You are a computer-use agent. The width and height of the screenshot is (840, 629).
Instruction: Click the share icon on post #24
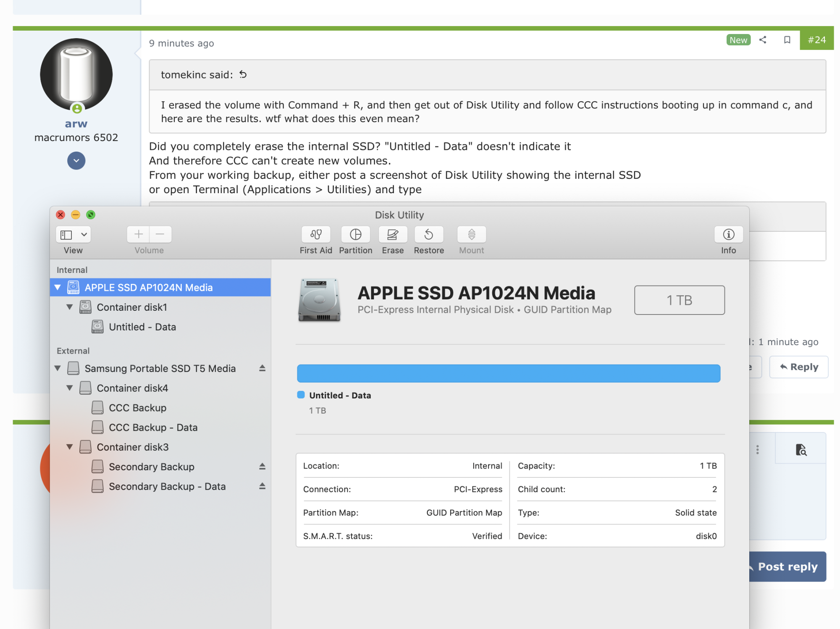pyautogui.click(x=763, y=40)
